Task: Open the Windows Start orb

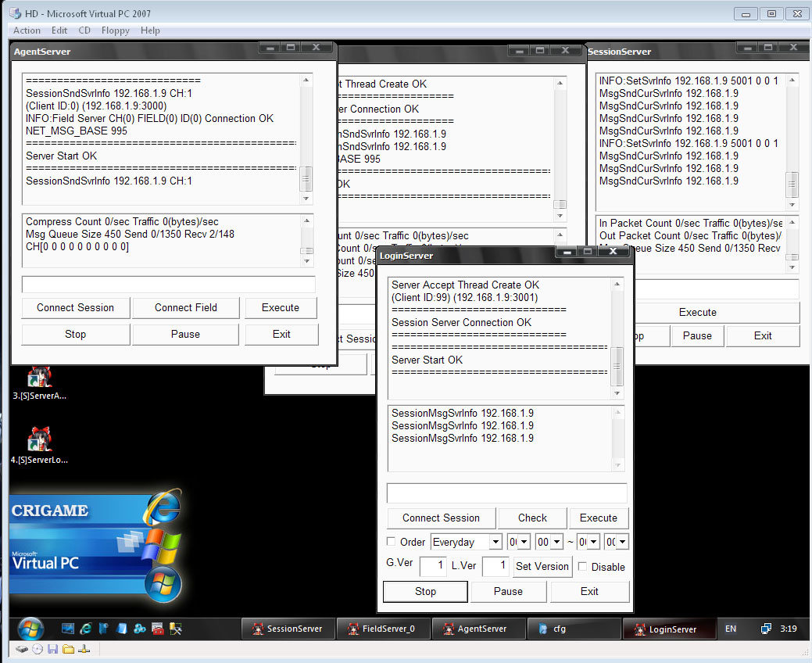Action: (x=30, y=629)
